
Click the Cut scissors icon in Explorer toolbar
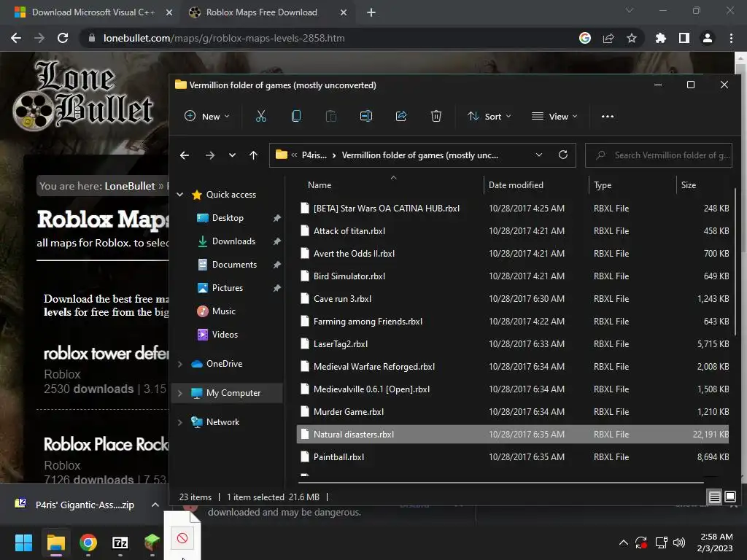(x=261, y=116)
